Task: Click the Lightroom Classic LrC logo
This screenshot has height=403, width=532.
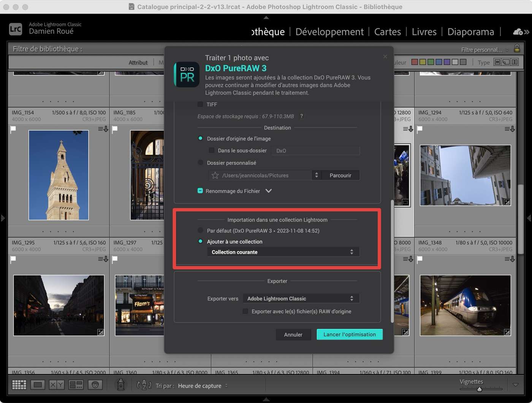Action: (x=15, y=29)
